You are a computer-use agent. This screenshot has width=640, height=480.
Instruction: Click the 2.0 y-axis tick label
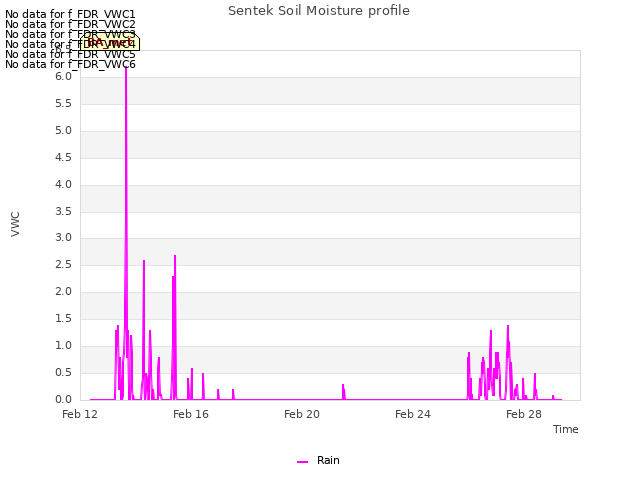[63, 291]
